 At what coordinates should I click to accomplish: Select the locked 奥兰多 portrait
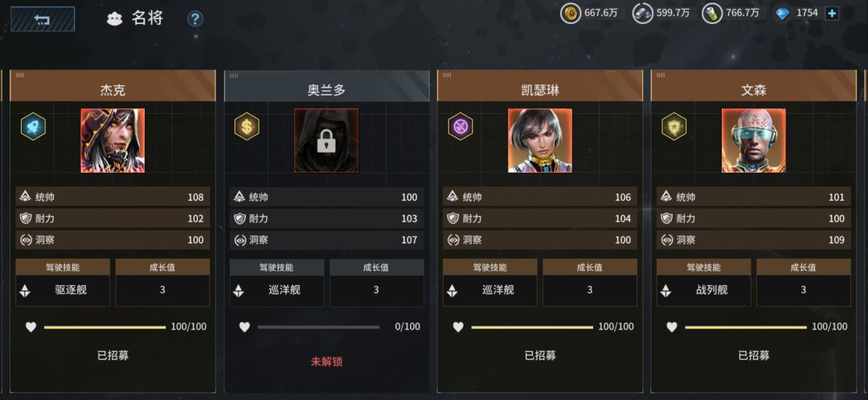point(326,141)
